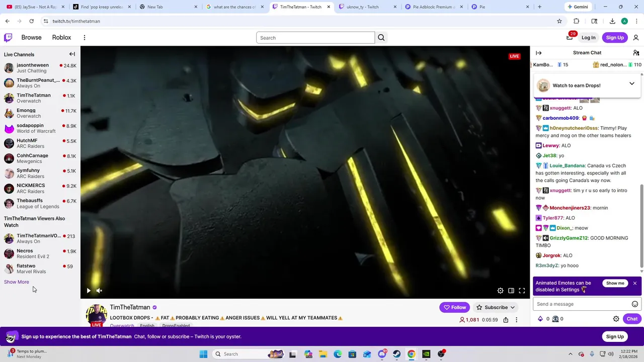Open the Browse page
This screenshot has height=362, width=644.
[31, 38]
